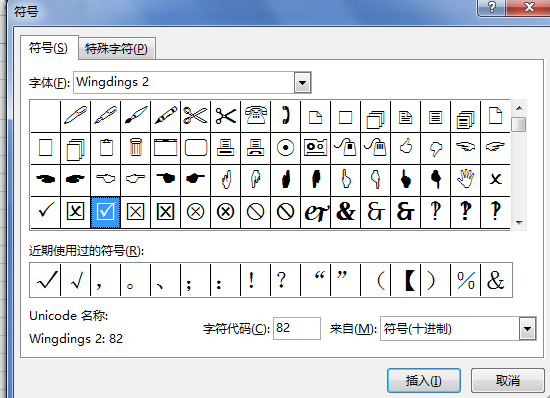Select the bold ampersand symbol in grid
This screenshot has width=550, height=398.
[346, 212]
